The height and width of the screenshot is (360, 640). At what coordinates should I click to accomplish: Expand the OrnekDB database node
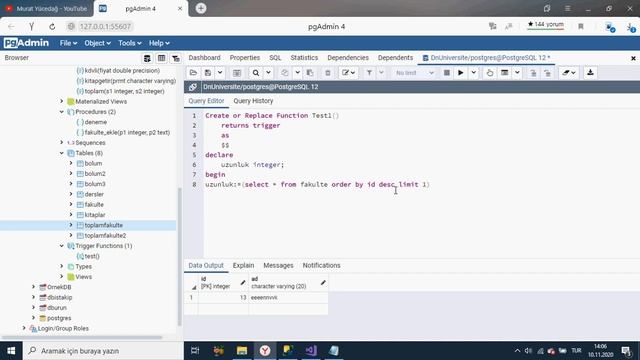tap(33, 287)
